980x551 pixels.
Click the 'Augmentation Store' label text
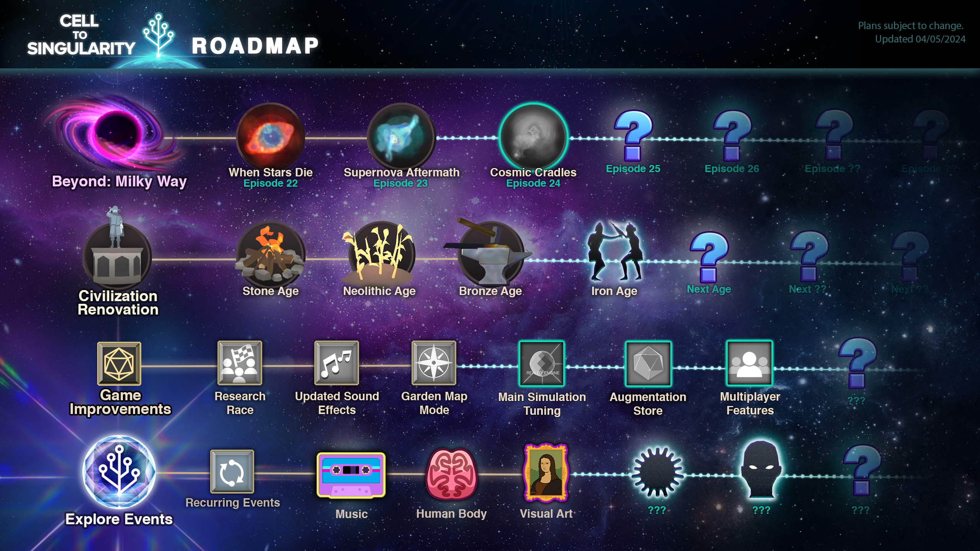coord(648,404)
